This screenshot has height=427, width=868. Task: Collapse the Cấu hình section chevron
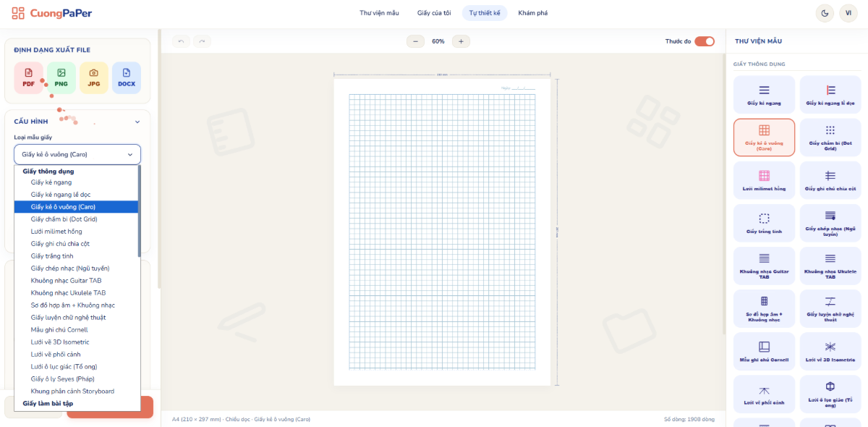coord(137,122)
